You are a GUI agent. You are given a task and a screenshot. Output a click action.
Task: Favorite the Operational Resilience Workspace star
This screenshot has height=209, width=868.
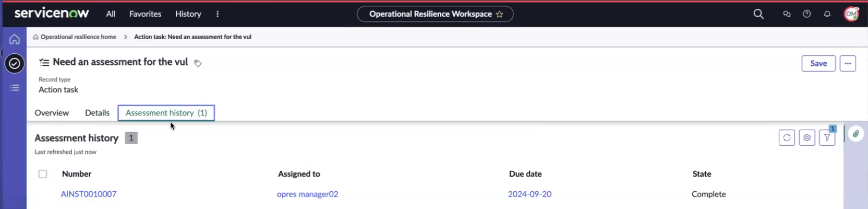[x=500, y=14]
